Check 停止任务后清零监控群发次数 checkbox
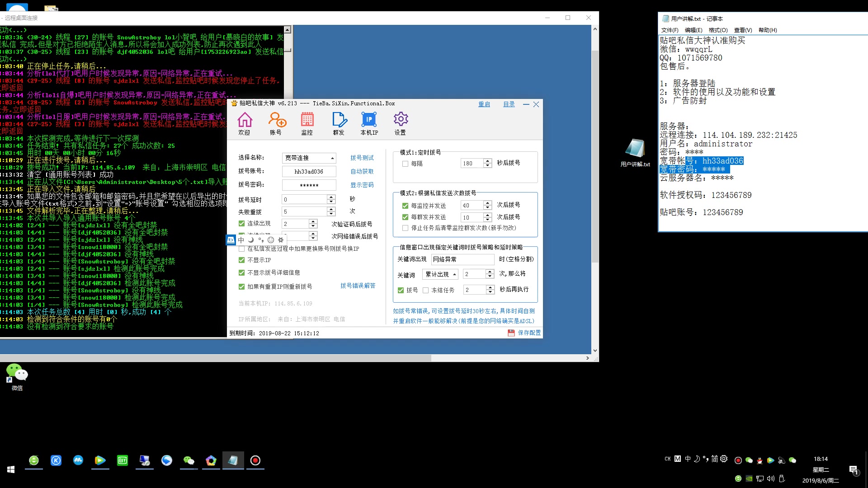Screen dimensions: 868x488 pyautogui.click(x=405, y=228)
